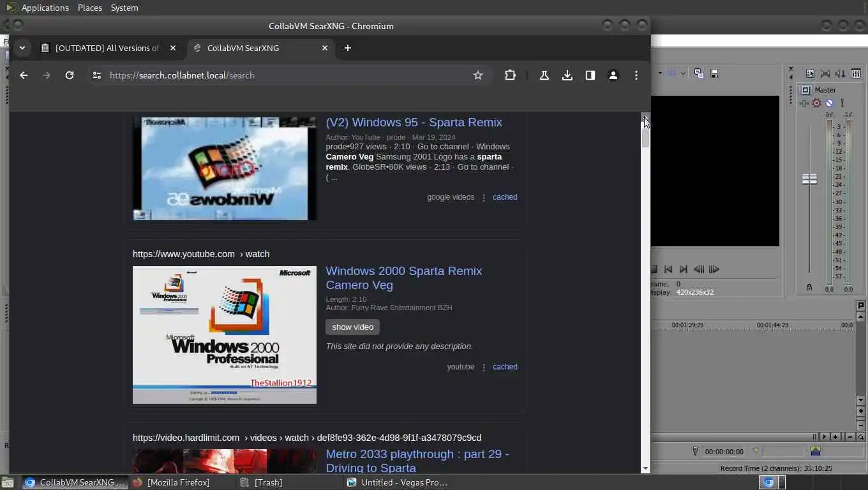Open the Chromium downloads icon
The width and height of the screenshot is (868, 490).
567,75
